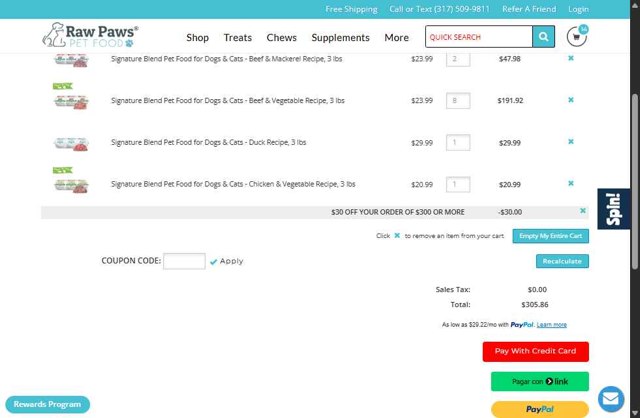This screenshot has width=640, height=418.
Task: Open the Shop menu
Action: point(198,38)
